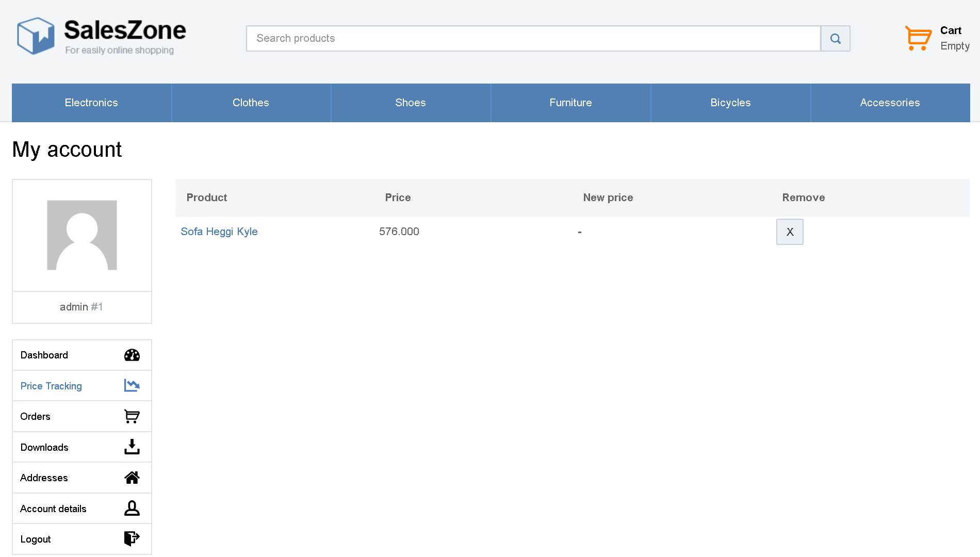Click the Dashboard gauge icon
The width and height of the screenshot is (980, 557).
[x=132, y=355]
